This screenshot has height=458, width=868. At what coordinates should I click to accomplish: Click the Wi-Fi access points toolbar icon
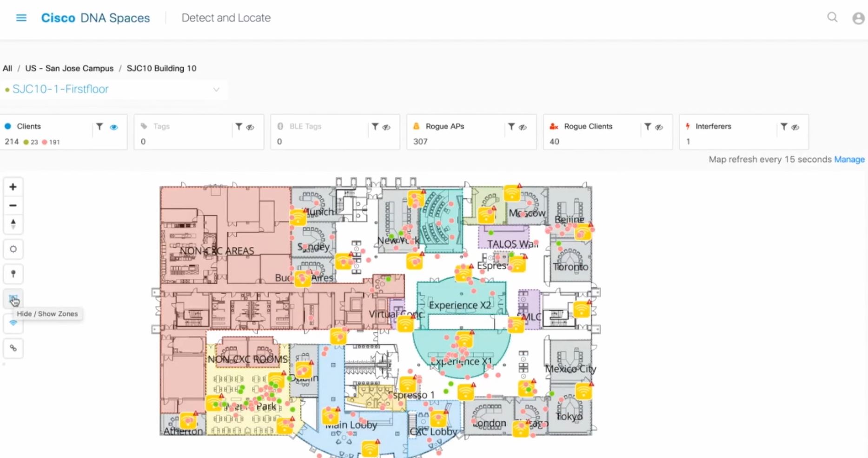13,323
